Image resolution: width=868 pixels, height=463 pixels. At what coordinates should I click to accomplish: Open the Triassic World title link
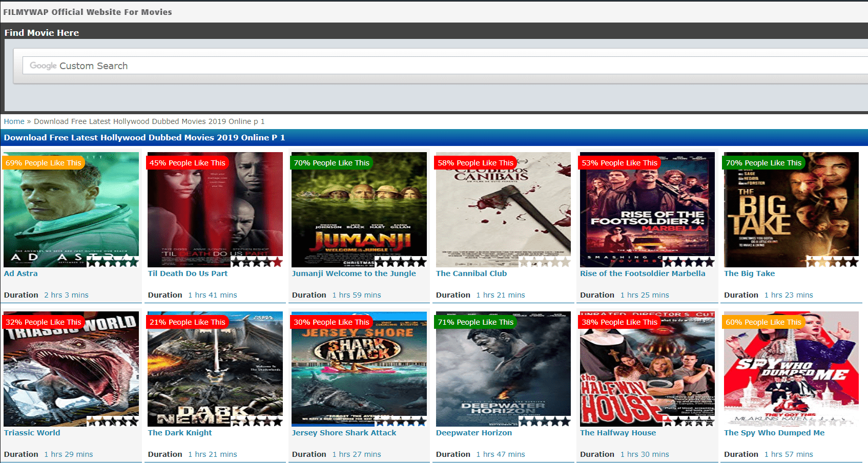click(32, 433)
